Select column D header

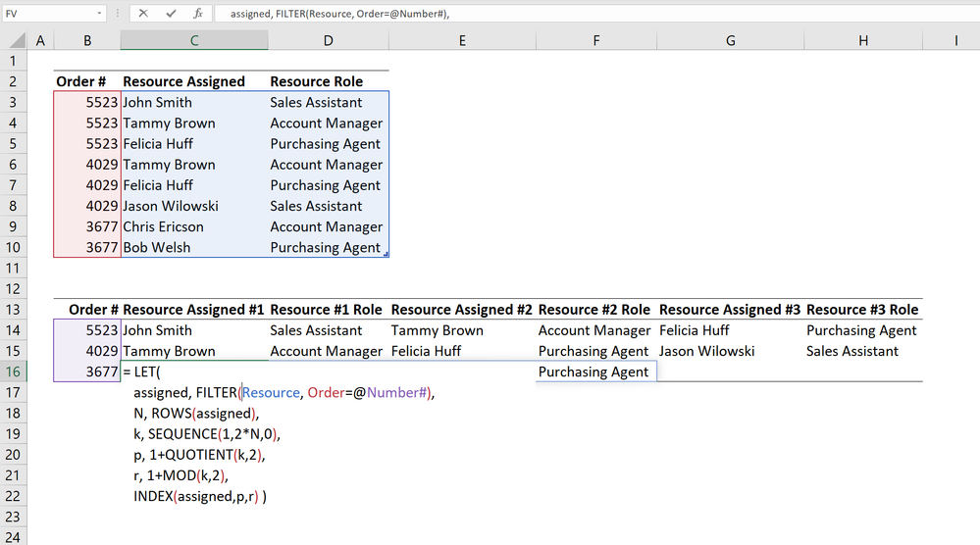(328, 40)
